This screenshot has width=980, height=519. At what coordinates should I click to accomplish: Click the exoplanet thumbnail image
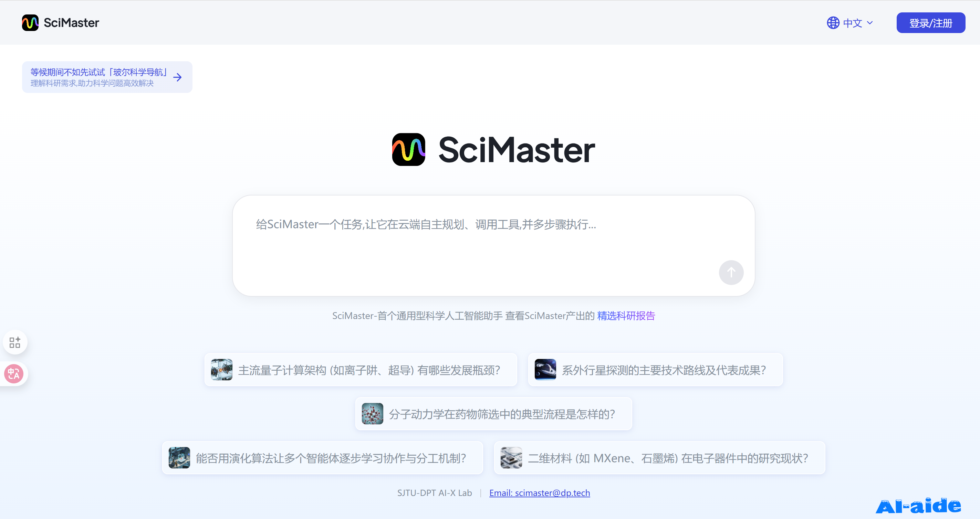[x=545, y=370]
